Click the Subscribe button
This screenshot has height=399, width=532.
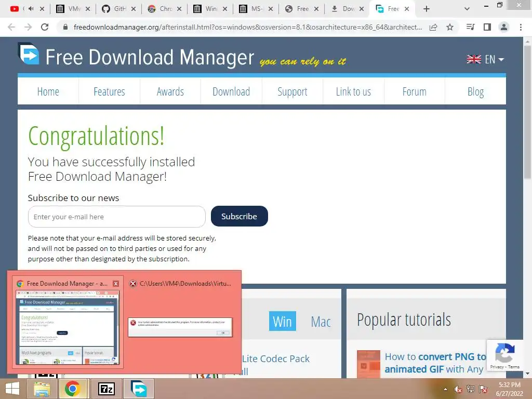(x=239, y=216)
